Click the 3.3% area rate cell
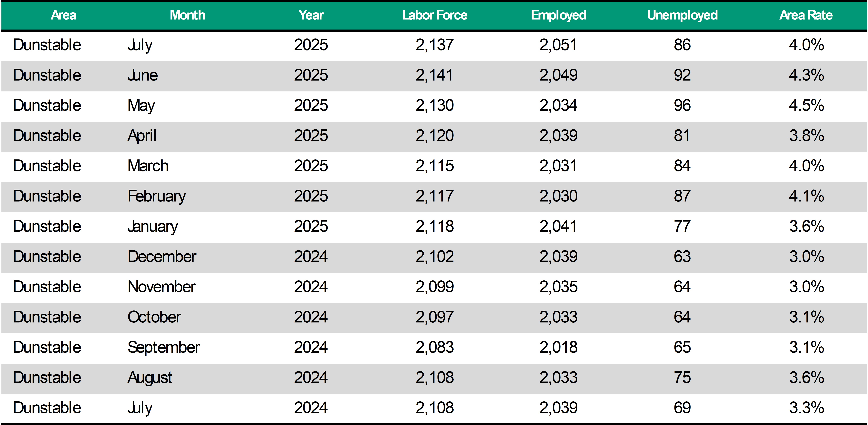This screenshot has width=868, height=425. click(x=806, y=408)
